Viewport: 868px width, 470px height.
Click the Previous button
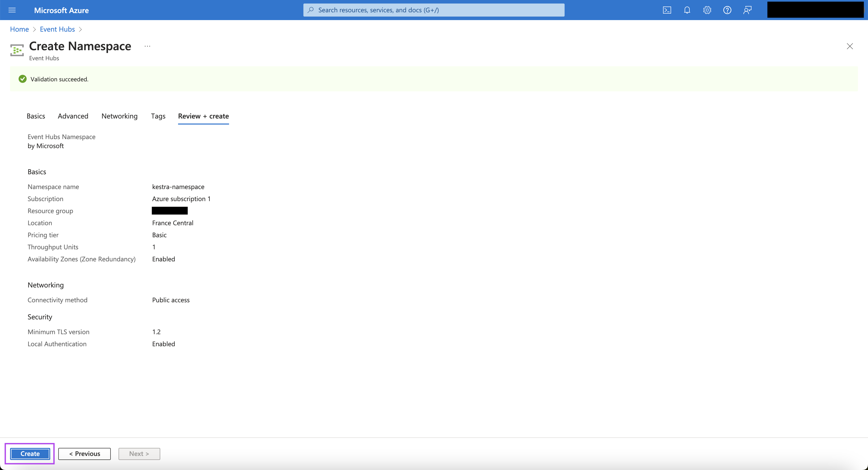(84, 453)
